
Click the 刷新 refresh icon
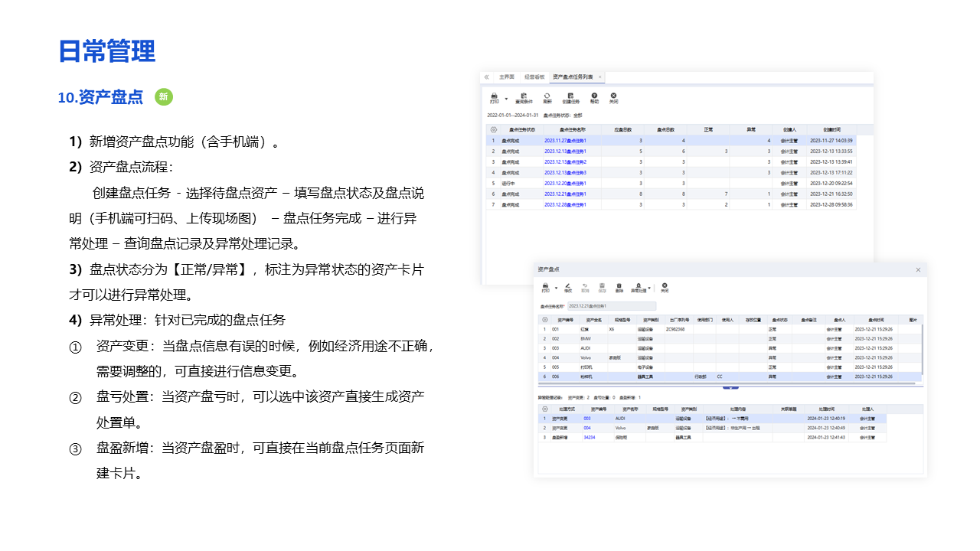click(x=547, y=96)
